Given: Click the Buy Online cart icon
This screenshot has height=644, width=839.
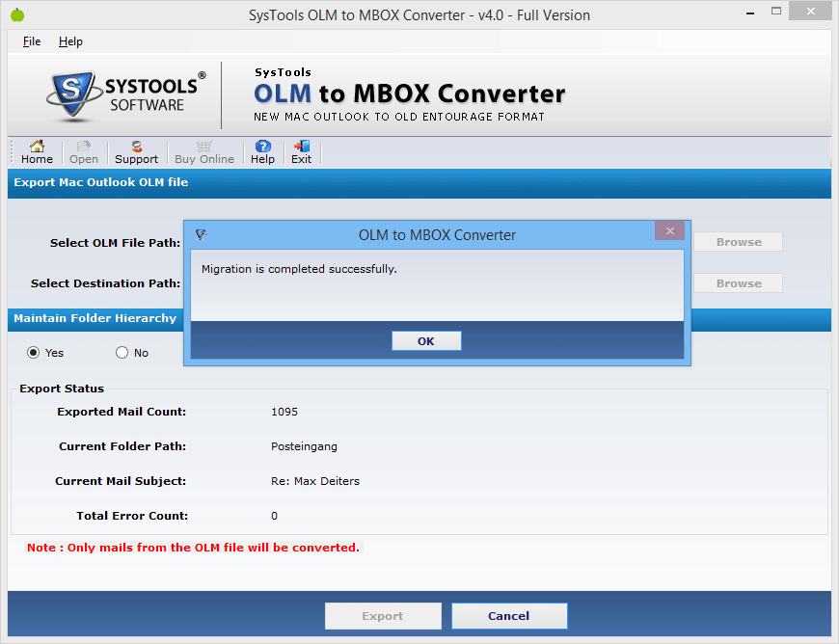Looking at the screenshot, I should coord(204,146).
